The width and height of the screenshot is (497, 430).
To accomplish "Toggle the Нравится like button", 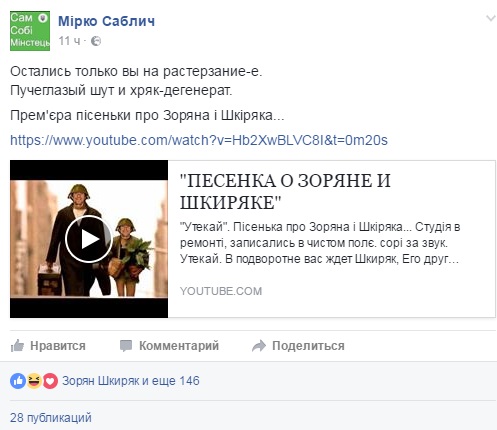I will tap(48, 346).
